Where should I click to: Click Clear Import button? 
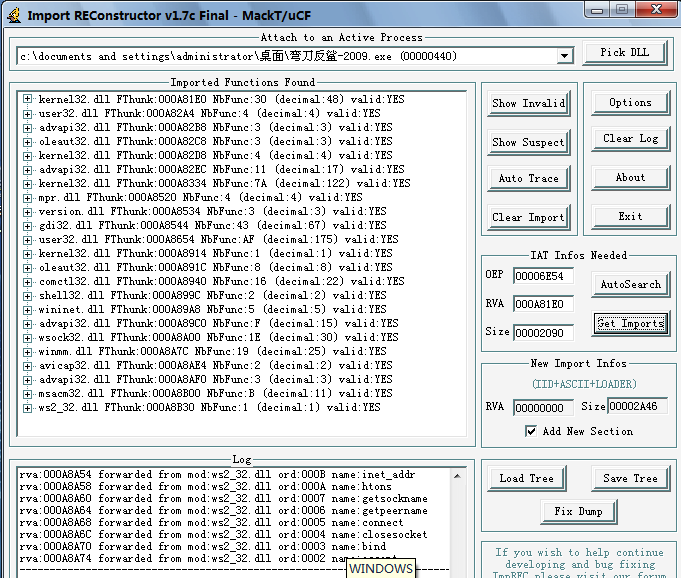point(529,217)
